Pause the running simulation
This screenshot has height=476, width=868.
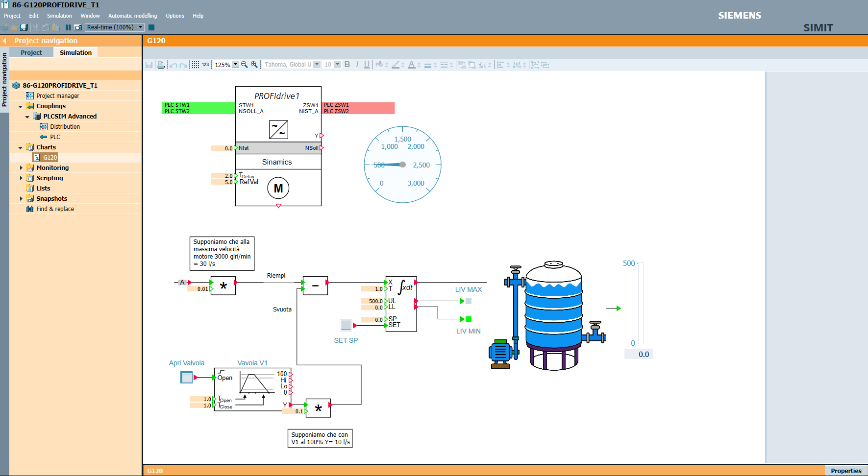click(68, 27)
